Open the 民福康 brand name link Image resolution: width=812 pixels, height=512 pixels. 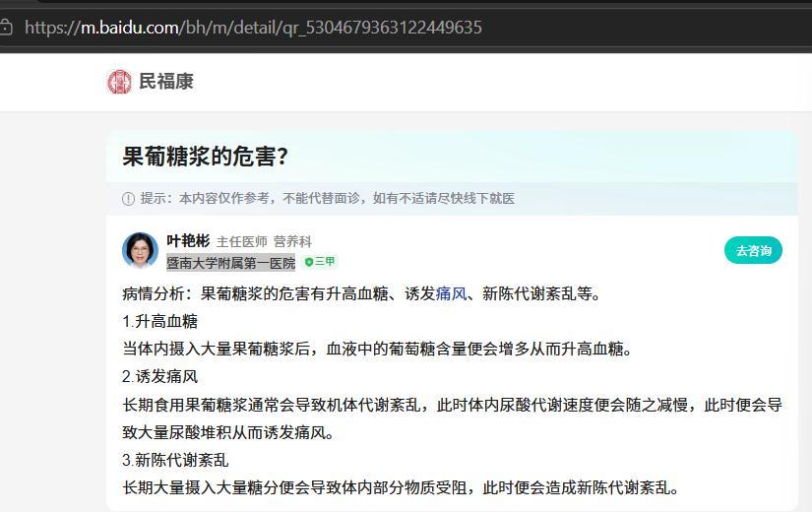click(x=165, y=82)
